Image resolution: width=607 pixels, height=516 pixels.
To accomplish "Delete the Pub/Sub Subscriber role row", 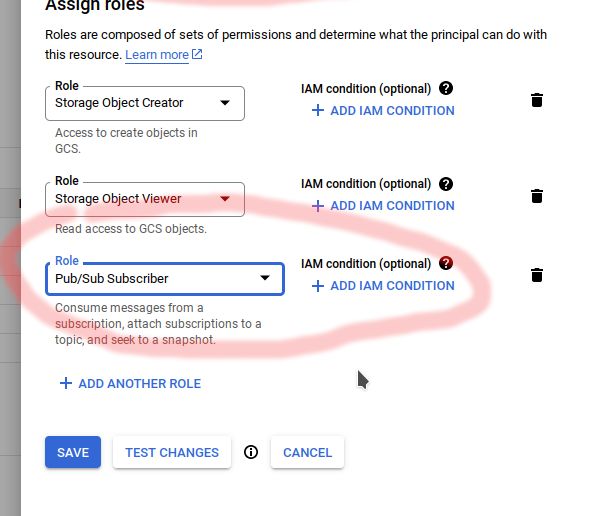I will coord(537,275).
